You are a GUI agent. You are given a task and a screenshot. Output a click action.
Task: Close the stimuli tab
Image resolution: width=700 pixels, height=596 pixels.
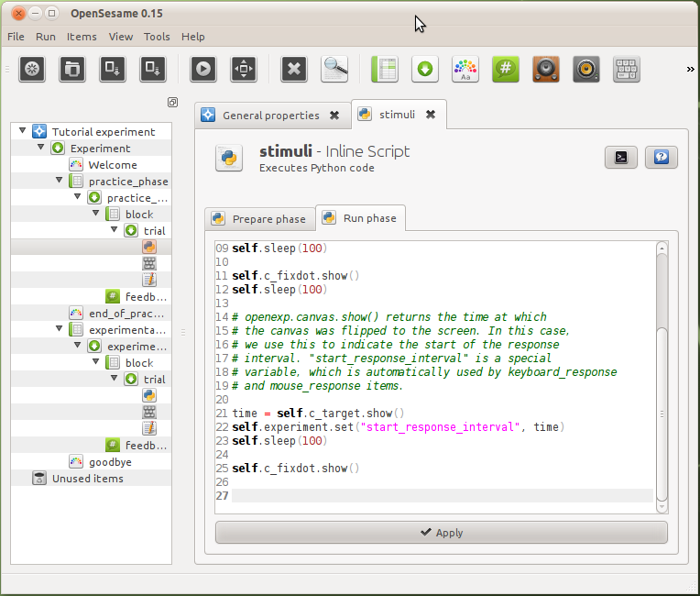click(431, 115)
